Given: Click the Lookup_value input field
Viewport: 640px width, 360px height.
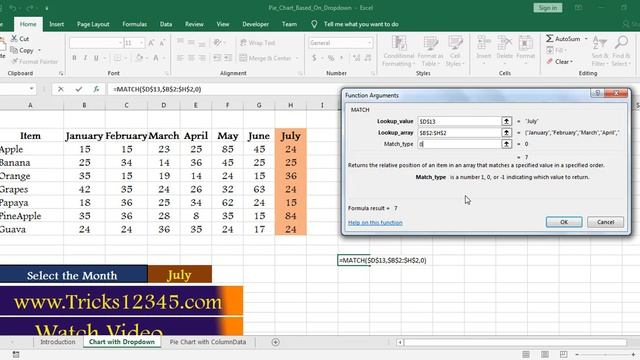Looking at the screenshot, I should tap(459, 121).
